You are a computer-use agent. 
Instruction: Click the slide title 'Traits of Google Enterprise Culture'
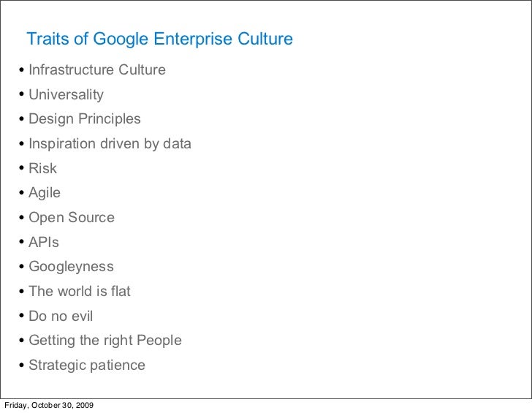[x=159, y=39]
